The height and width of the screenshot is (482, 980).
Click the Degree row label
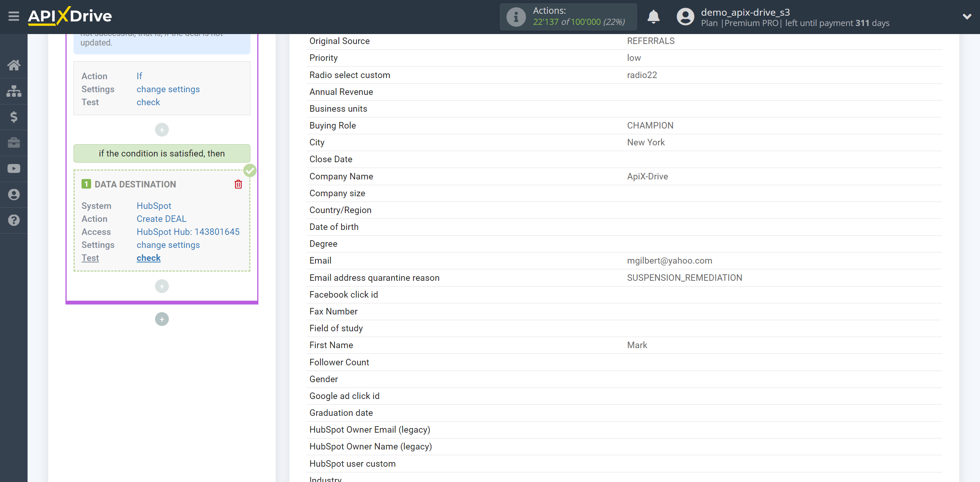(323, 244)
